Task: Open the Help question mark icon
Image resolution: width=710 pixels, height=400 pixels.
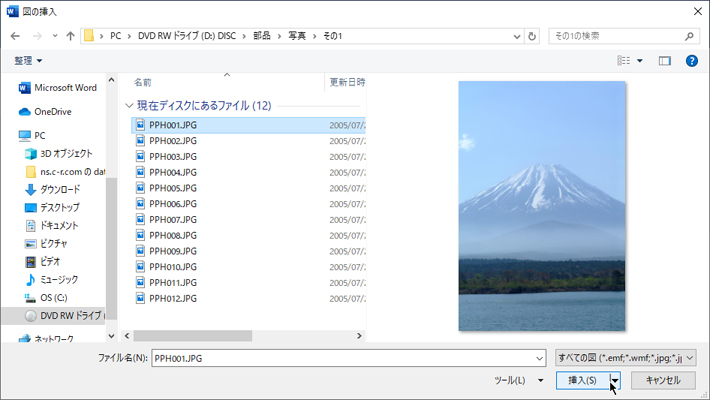Action: coord(691,61)
